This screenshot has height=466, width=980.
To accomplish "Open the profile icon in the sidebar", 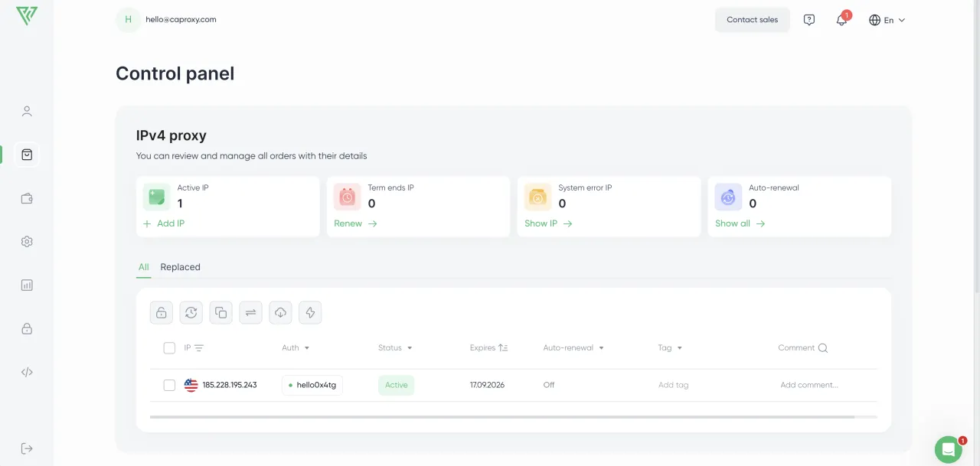I will (x=27, y=111).
